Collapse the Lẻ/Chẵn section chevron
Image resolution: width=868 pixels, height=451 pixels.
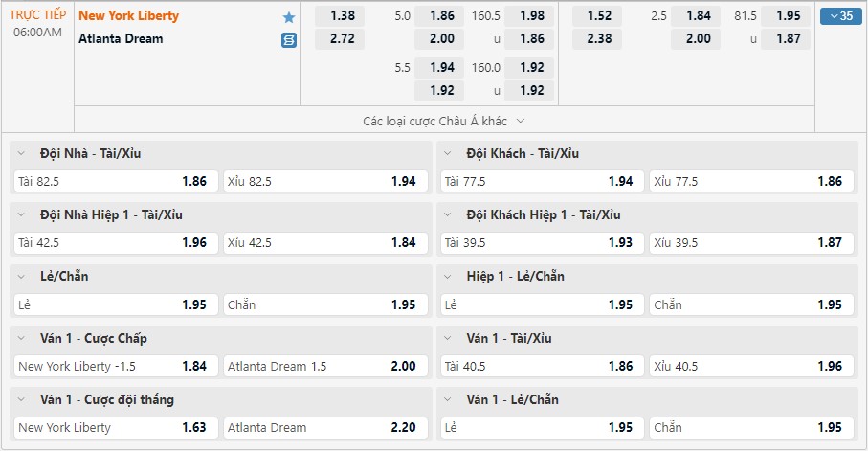click(21, 277)
